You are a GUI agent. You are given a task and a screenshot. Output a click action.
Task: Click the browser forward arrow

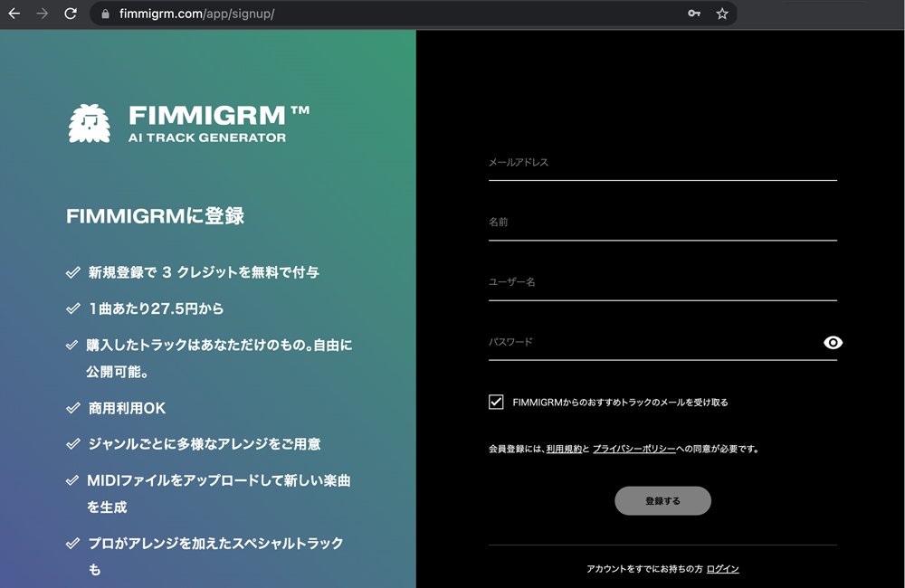coord(43,14)
